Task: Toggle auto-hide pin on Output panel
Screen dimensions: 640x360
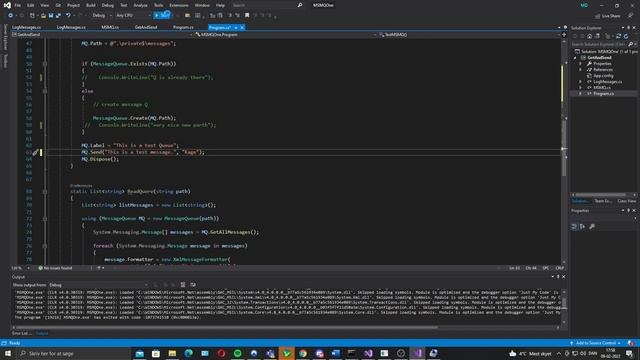Action: click(x=558, y=277)
